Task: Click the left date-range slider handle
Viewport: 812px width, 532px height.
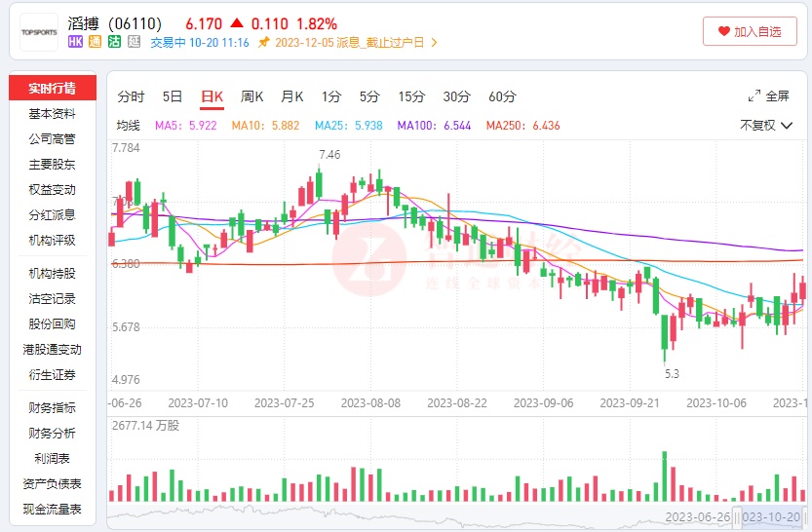Action: coord(739,516)
